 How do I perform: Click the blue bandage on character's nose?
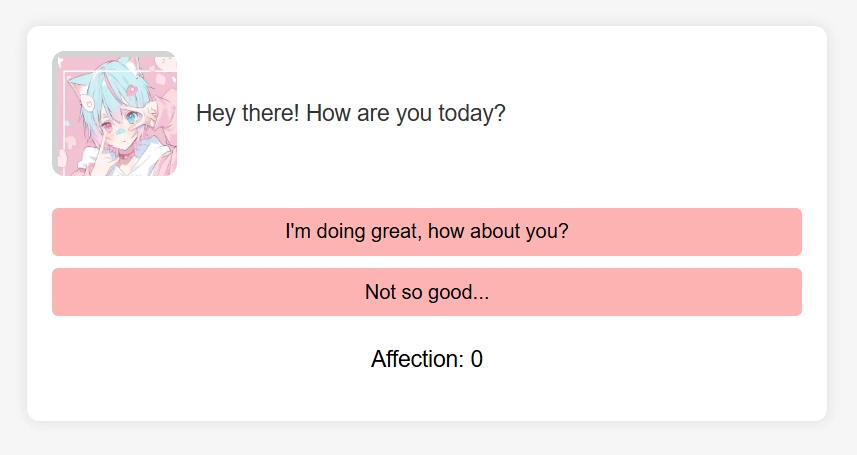click(120, 131)
